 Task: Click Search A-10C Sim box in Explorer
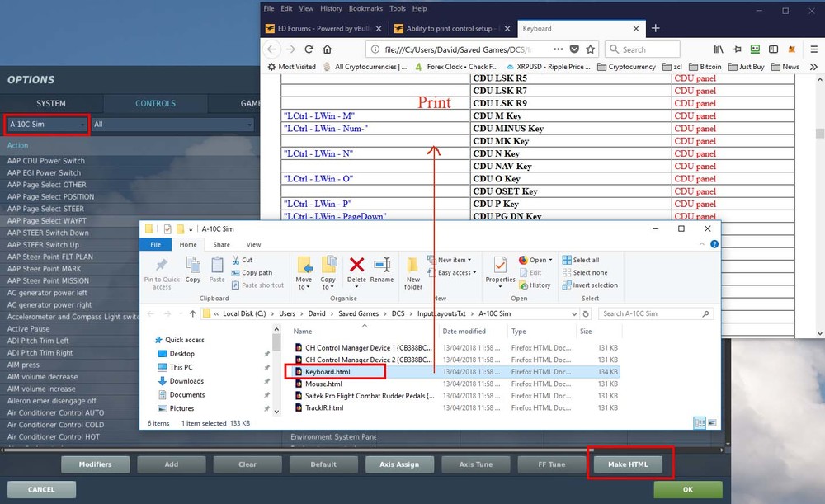point(656,313)
